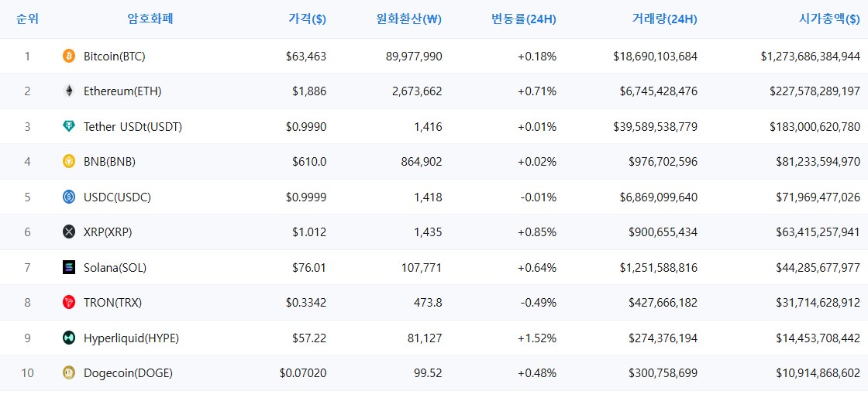Select TRON price $0.3342

click(306, 302)
